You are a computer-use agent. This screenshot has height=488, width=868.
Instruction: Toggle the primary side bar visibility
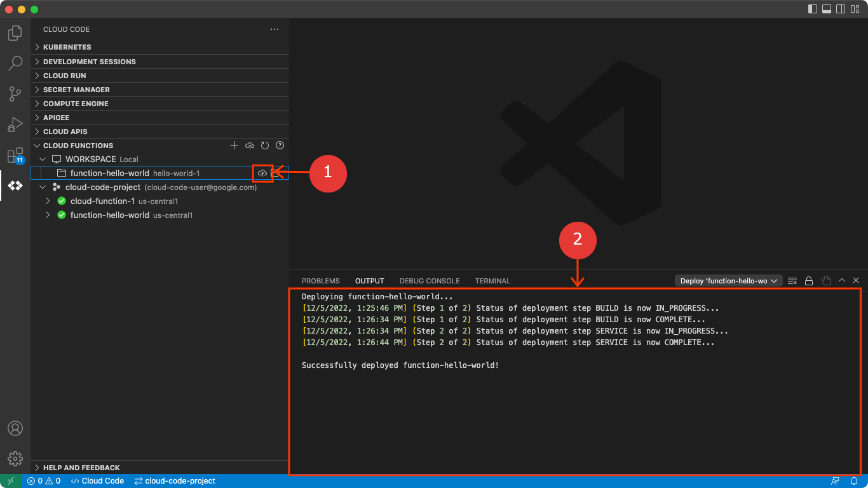[x=813, y=9]
